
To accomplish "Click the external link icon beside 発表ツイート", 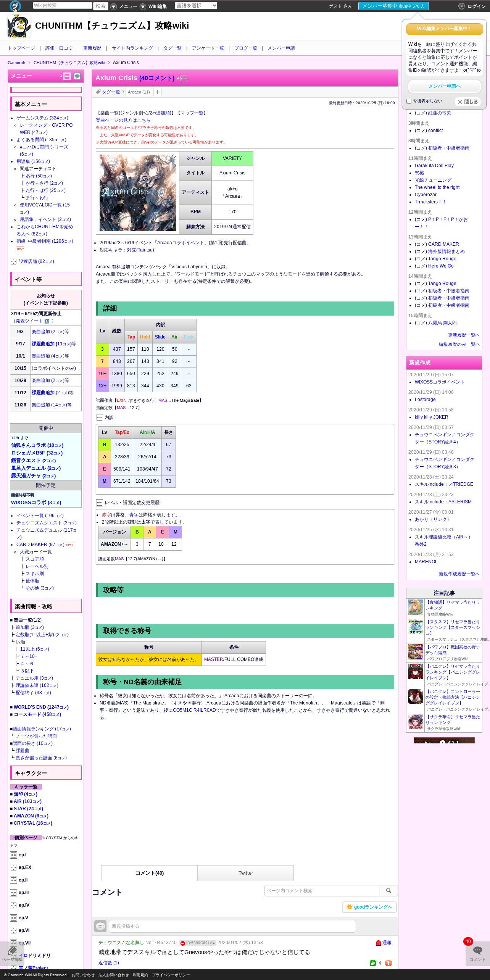I will pyautogui.click(x=47, y=321).
